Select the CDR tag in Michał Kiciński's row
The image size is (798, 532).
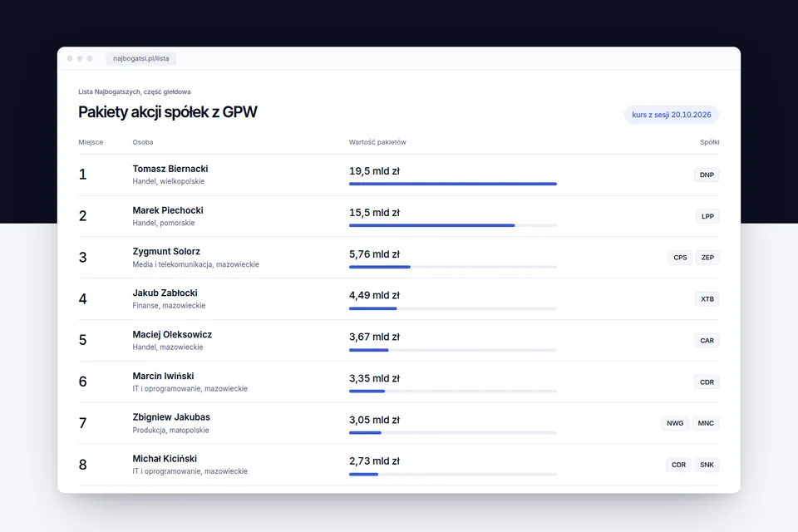[678, 465]
